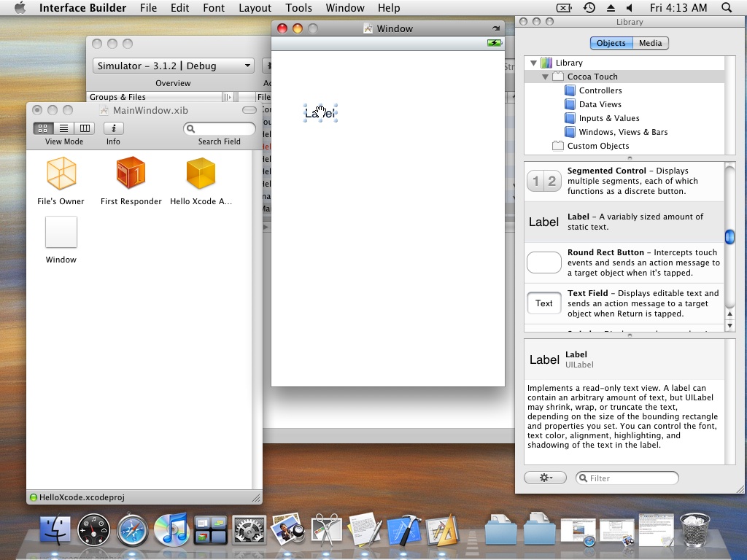Open the Window menu
This screenshot has height=560, width=747.
pyautogui.click(x=345, y=8)
